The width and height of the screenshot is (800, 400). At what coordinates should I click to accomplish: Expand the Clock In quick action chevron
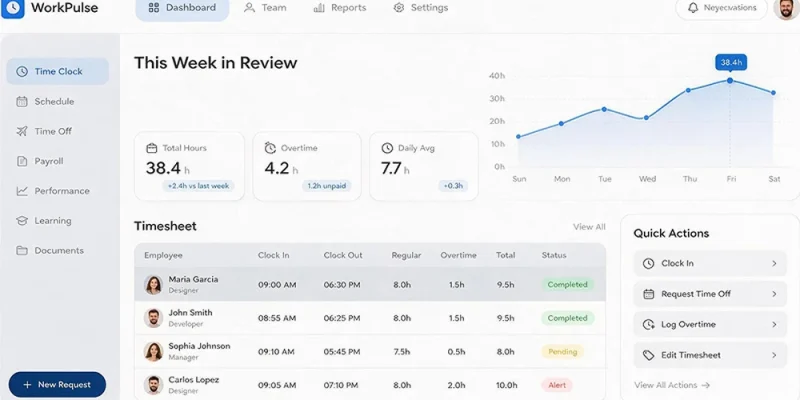tap(774, 263)
